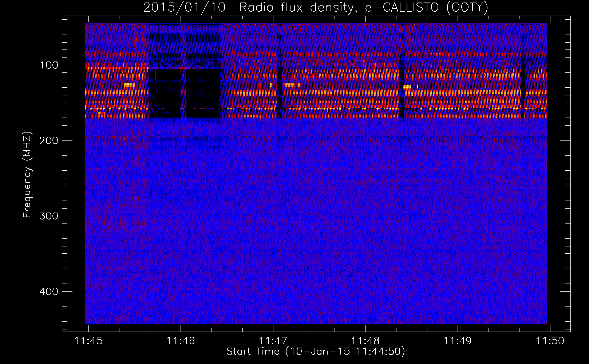
Task: Click the plot title '2015/01/10 Radio flux density, e-CALLISTO (OOTY)'
Action: click(316, 8)
